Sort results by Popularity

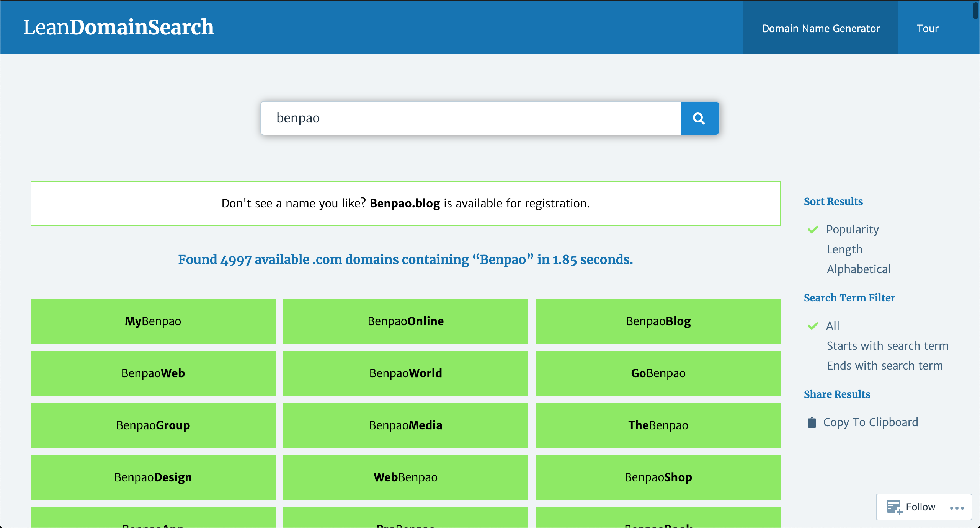tap(852, 230)
